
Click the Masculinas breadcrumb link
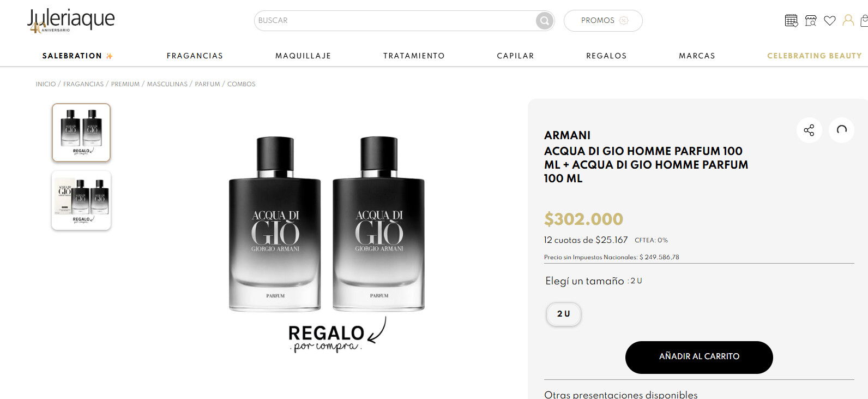pos(167,84)
